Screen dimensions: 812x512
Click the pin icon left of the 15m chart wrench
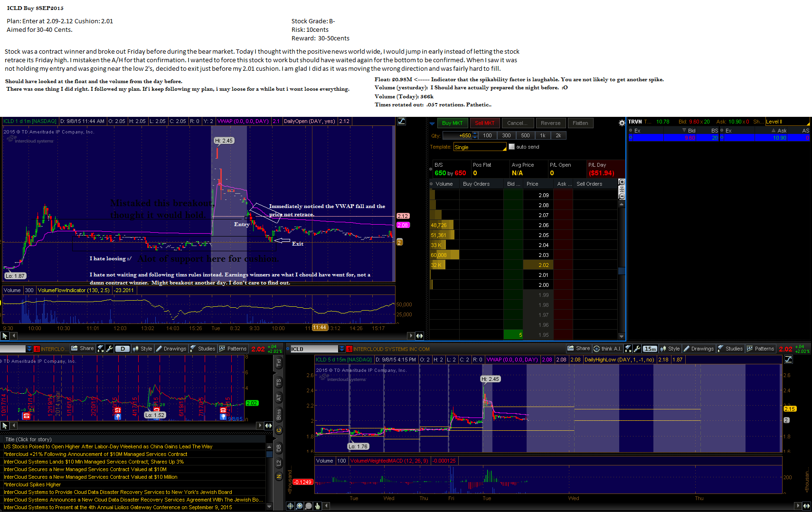click(x=628, y=349)
